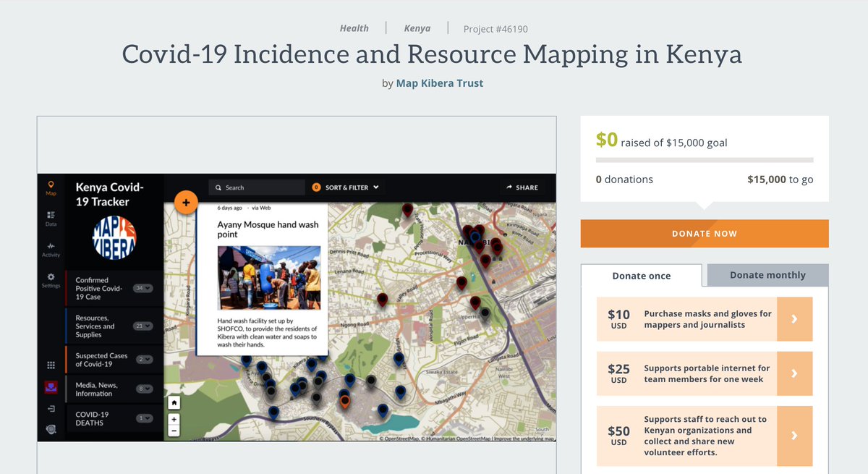868x474 pixels.
Task: Click the Donate Now button
Action: [705, 234]
